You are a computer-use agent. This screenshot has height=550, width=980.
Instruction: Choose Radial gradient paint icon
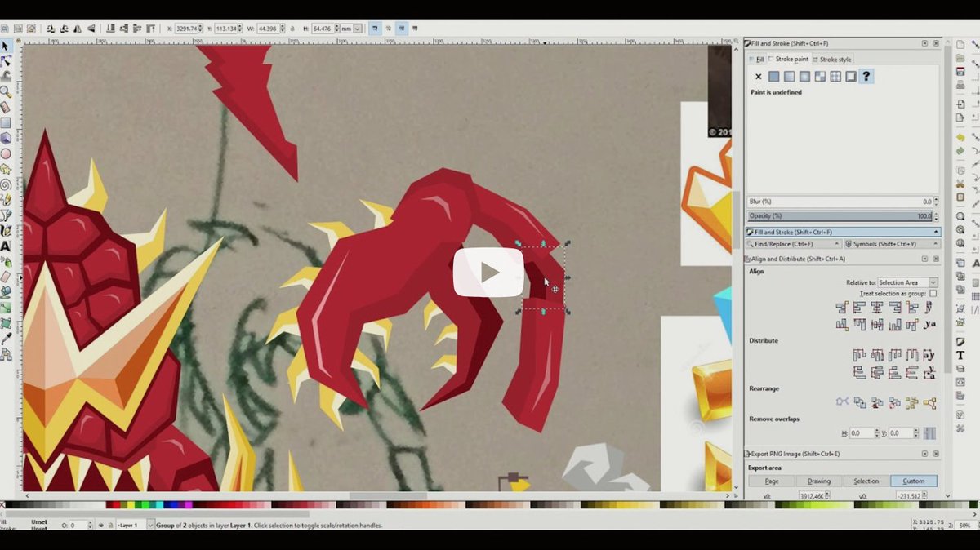[804, 77]
